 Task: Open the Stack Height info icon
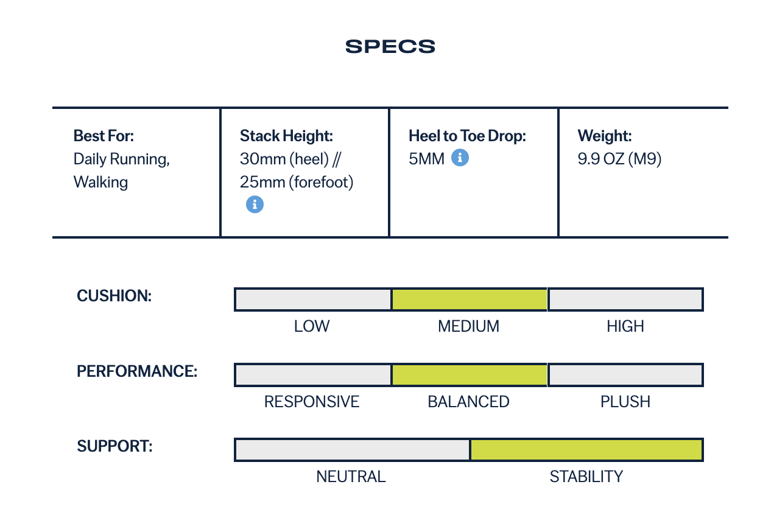pyautogui.click(x=255, y=205)
